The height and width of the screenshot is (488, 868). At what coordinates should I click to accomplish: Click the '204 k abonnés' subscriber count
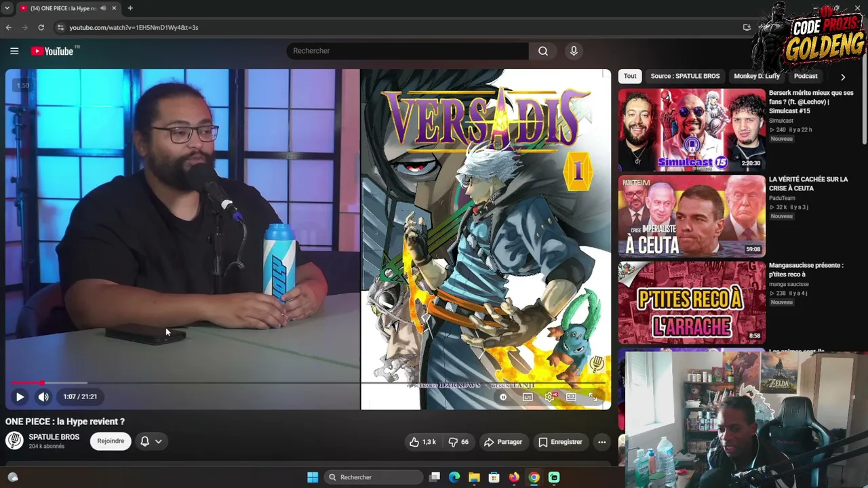pos(48,446)
